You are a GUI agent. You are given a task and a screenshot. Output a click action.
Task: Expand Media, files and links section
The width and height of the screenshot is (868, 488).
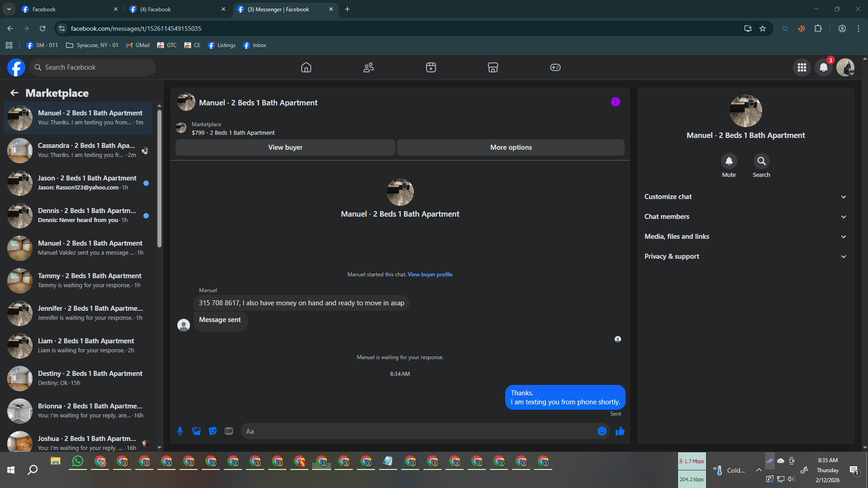(745, 237)
